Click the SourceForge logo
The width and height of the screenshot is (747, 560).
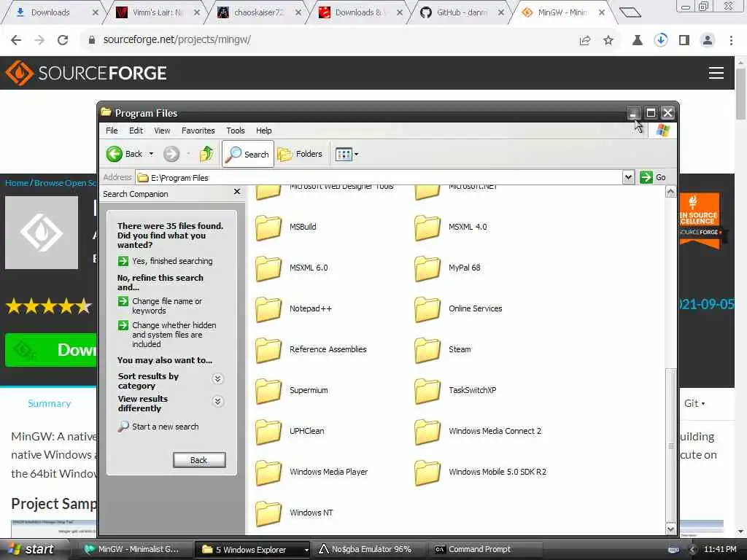click(x=86, y=73)
